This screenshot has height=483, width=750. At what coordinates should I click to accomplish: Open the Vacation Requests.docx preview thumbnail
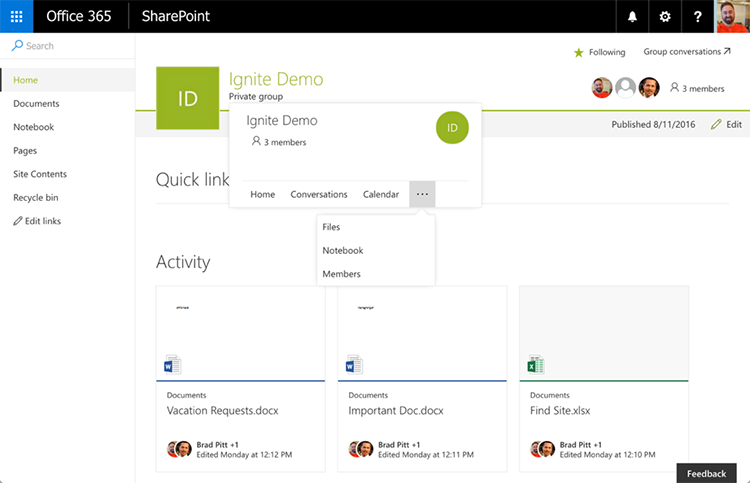tap(241, 333)
